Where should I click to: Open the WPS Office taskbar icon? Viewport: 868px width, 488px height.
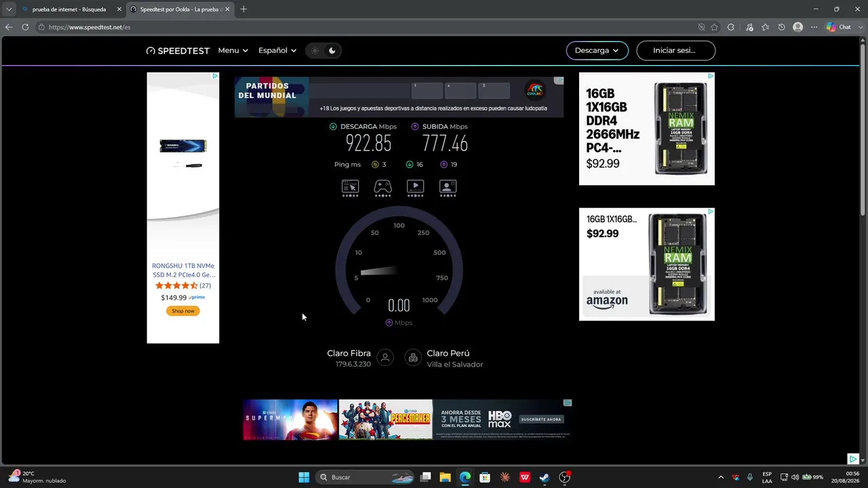pos(524,477)
